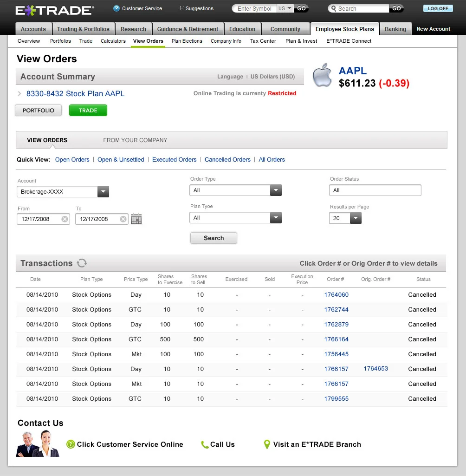Viewport: 466px width, 476px height.
Task: Open the Suggestions link icon
Action: coord(182,8)
